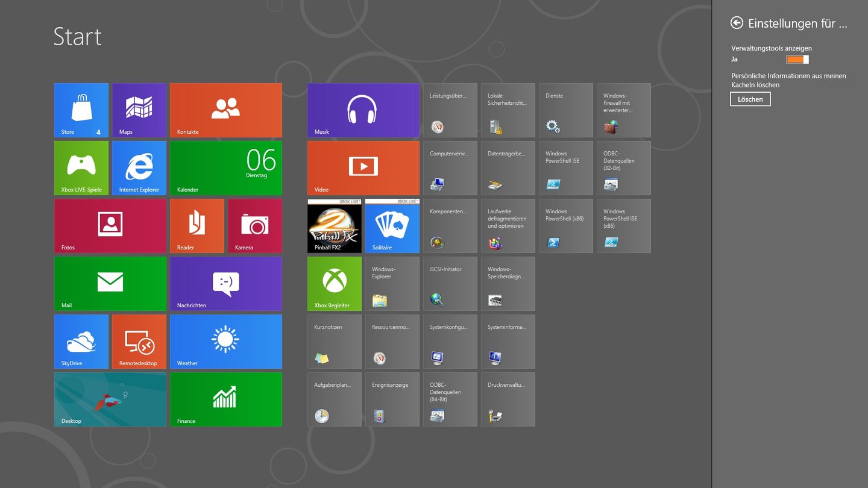Open the Kamera tile
868x488 pixels.
[x=255, y=226]
